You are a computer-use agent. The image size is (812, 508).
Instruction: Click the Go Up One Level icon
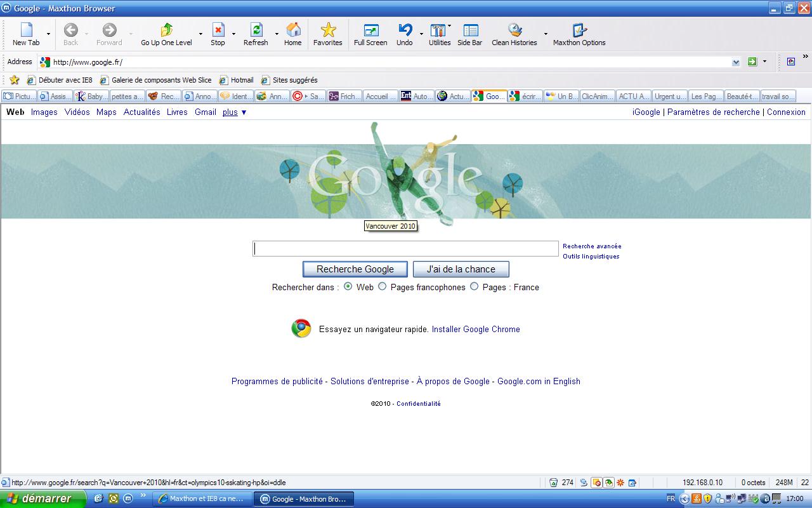pyautogui.click(x=166, y=34)
